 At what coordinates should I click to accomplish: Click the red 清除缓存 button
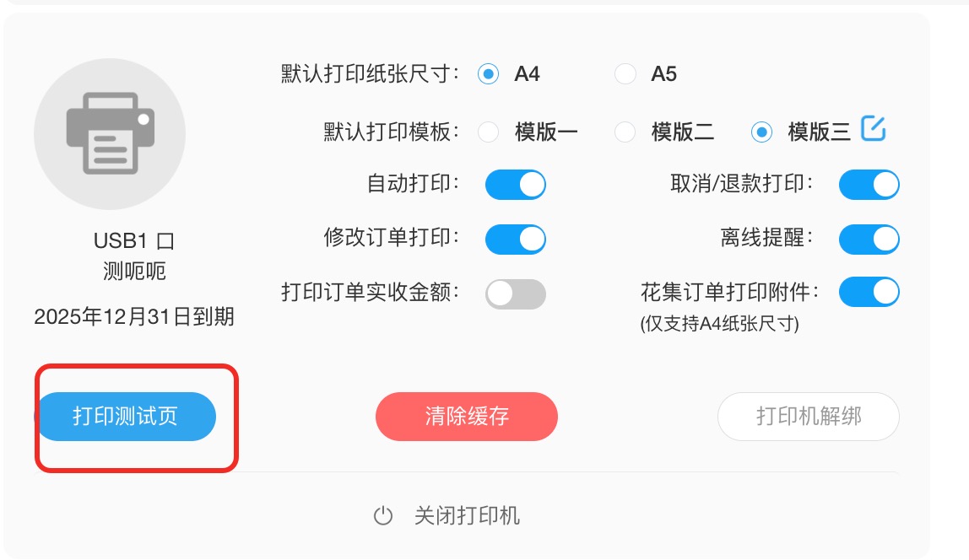coord(467,416)
